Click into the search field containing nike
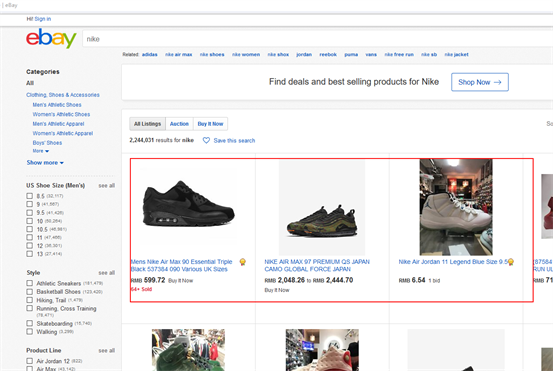This screenshot has height=371, width=553. click(x=317, y=39)
